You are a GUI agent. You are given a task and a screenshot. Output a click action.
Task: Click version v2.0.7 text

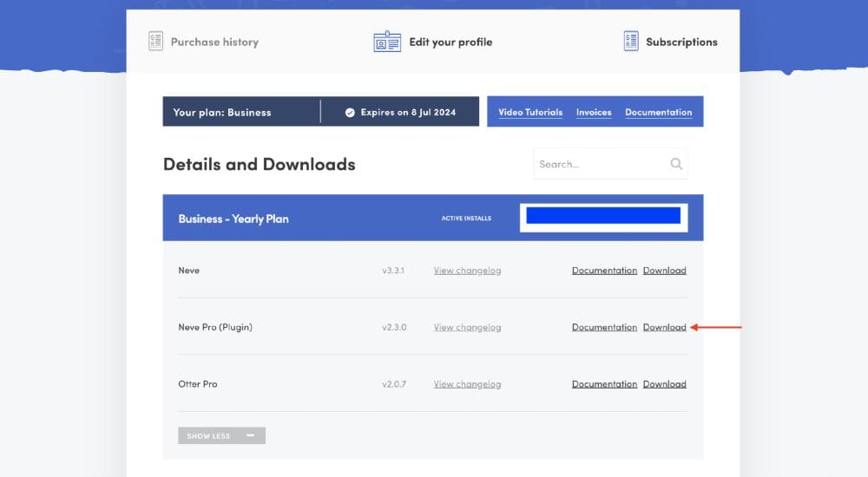coord(394,384)
